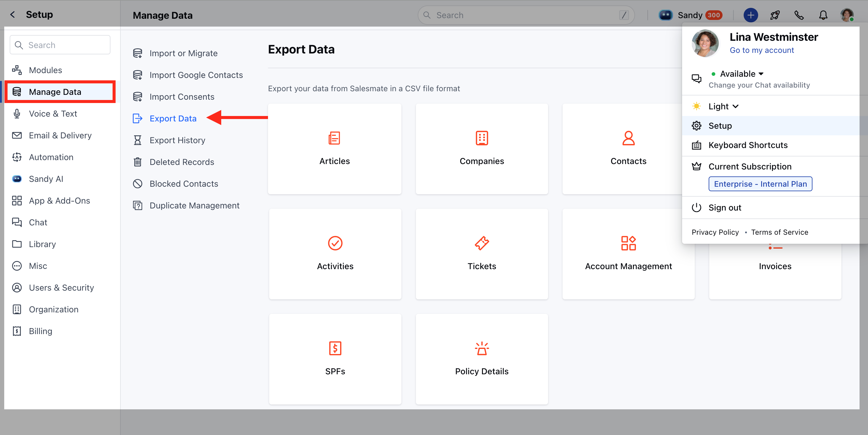The width and height of the screenshot is (868, 435).
Task: Open Keyboard Shortcuts from profile menu
Action: coord(775,145)
